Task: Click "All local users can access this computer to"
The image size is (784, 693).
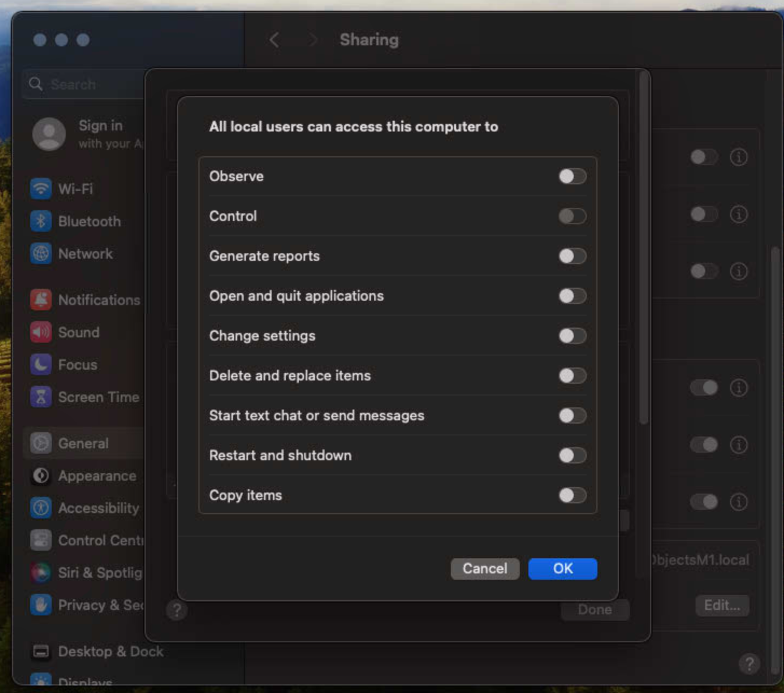Action: [354, 127]
